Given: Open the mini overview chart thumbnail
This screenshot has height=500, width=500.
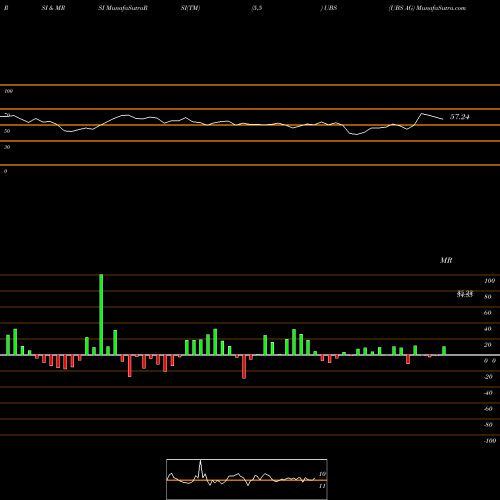Looking at the screenshot, I should click(x=247, y=479).
